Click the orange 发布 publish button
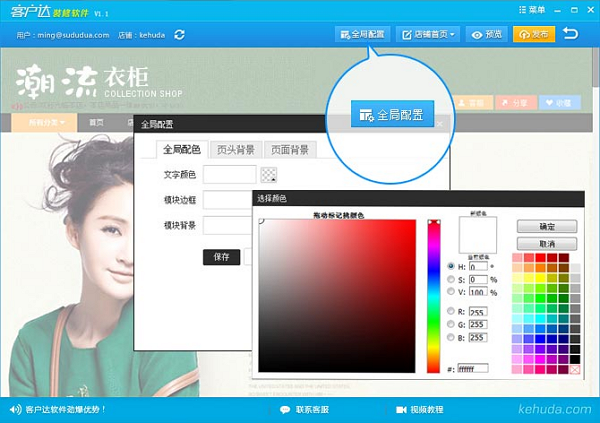 pyautogui.click(x=534, y=34)
